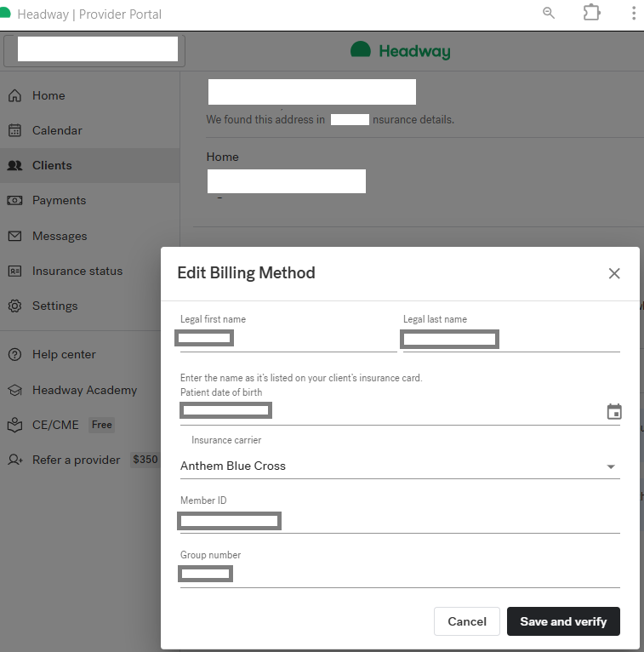Viewport: 644px width, 652px height.
Task: Click the Help center question icon
Action: pyautogui.click(x=14, y=355)
